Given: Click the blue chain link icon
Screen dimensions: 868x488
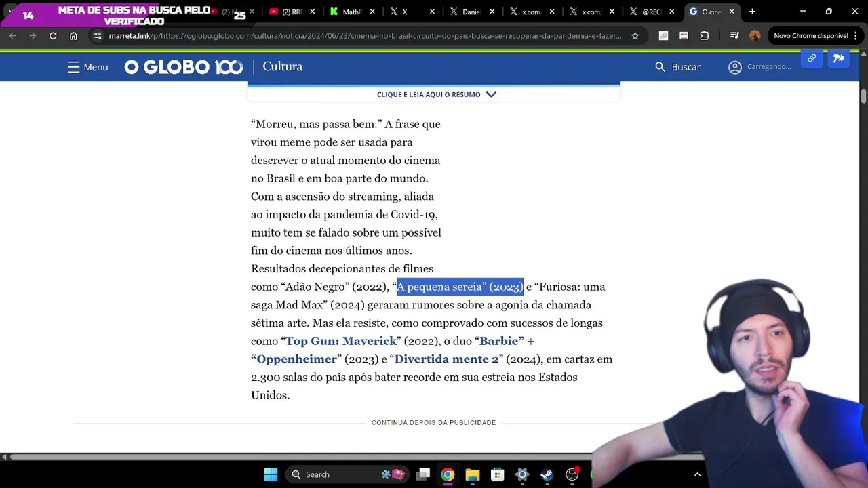Looking at the screenshot, I should tap(812, 59).
